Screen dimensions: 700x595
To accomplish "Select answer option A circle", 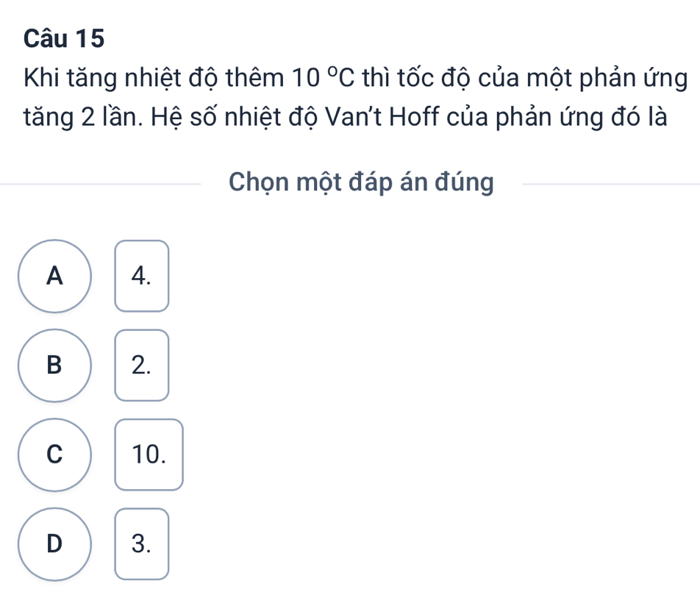I will coord(55,276).
